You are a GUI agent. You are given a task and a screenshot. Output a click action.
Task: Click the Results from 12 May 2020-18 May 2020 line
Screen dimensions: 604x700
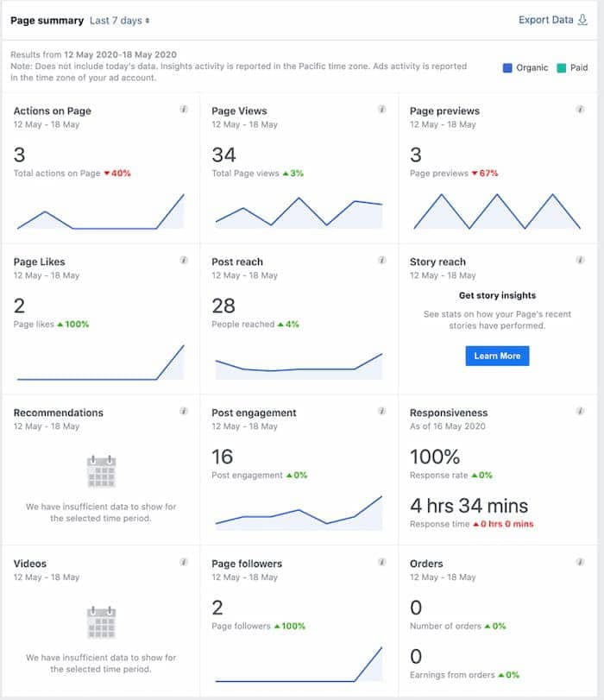click(93, 54)
